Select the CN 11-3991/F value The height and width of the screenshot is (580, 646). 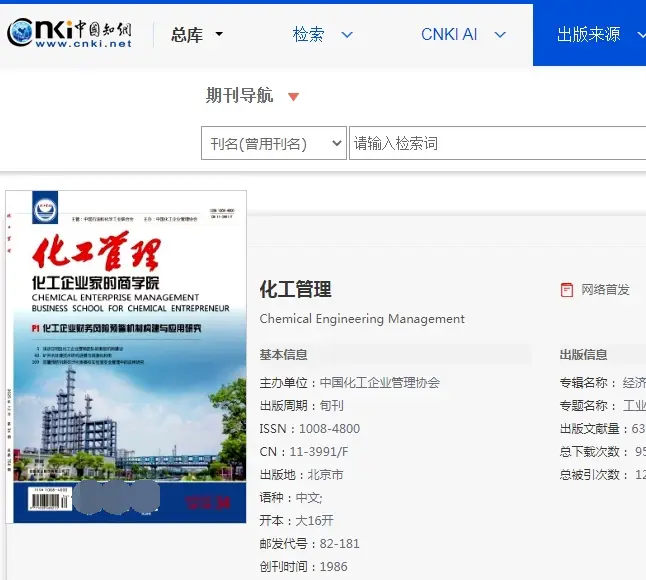(319, 452)
